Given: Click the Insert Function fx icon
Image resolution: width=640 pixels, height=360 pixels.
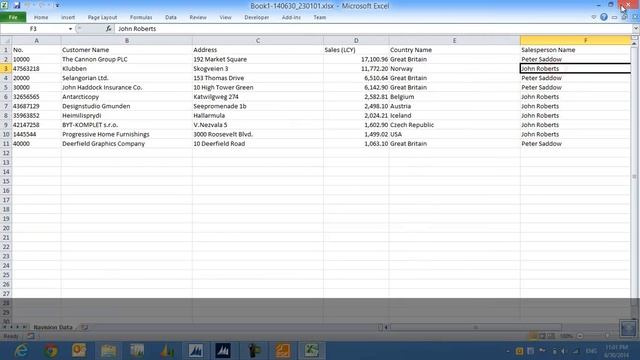Looking at the screenshot, I should click(108, 29).
